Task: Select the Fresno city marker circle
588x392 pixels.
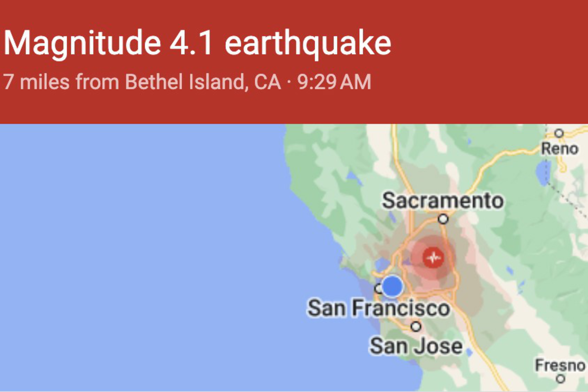Action: click(561, 379)
